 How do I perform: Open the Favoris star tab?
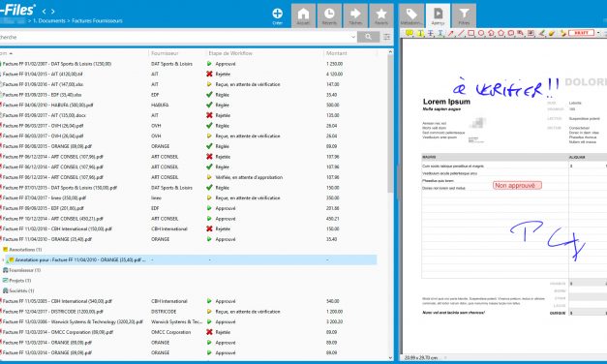point(381,15)
